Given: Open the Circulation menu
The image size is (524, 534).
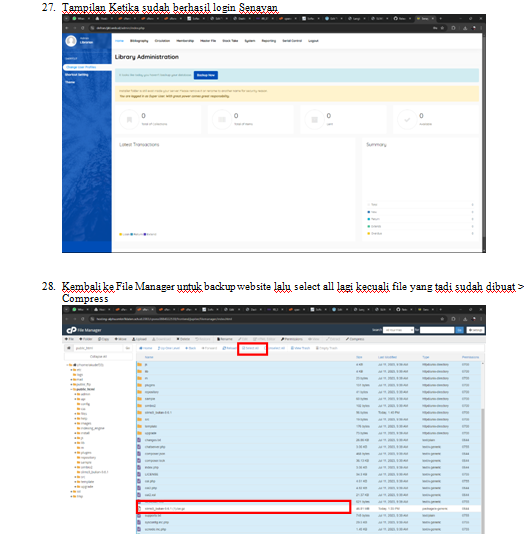Looking at the screenshot, I should (162, 41).
